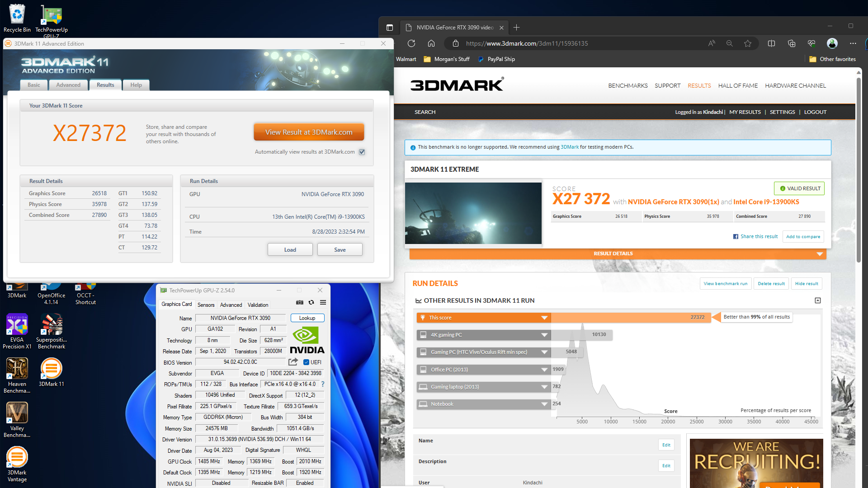Image resolution: width=868 pixels, height=488 pixels.
Task: Switch to Basic tab in 3DMark 11
Action: (34, 85)
